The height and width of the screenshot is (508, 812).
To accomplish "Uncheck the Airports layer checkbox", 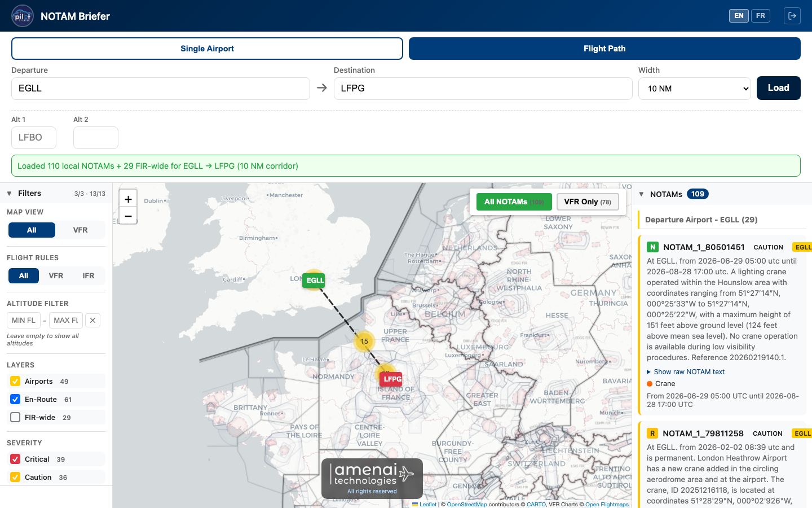I will pyautogui.click(x=16, y=382).
